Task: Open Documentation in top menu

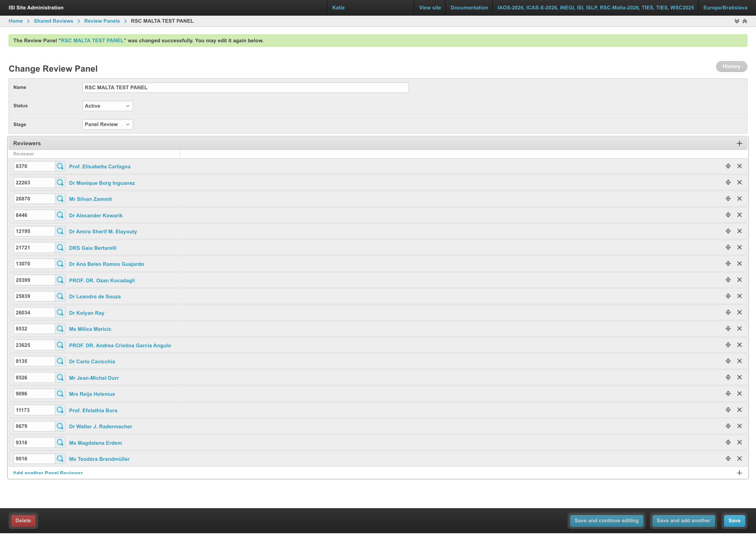Action: pos(469,7)
